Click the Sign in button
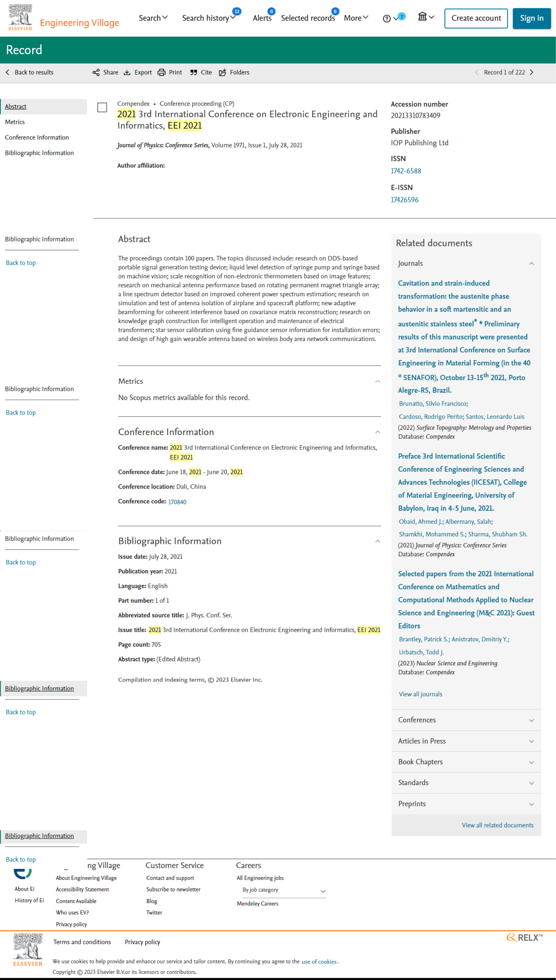Screen dimensions: 556x980 coord(532,18)
